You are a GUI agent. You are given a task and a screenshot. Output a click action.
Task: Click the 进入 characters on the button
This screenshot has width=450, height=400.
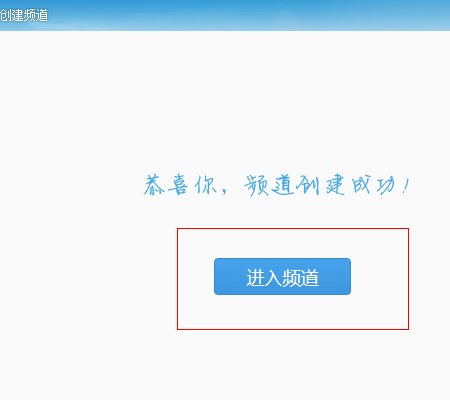point(264,277)
